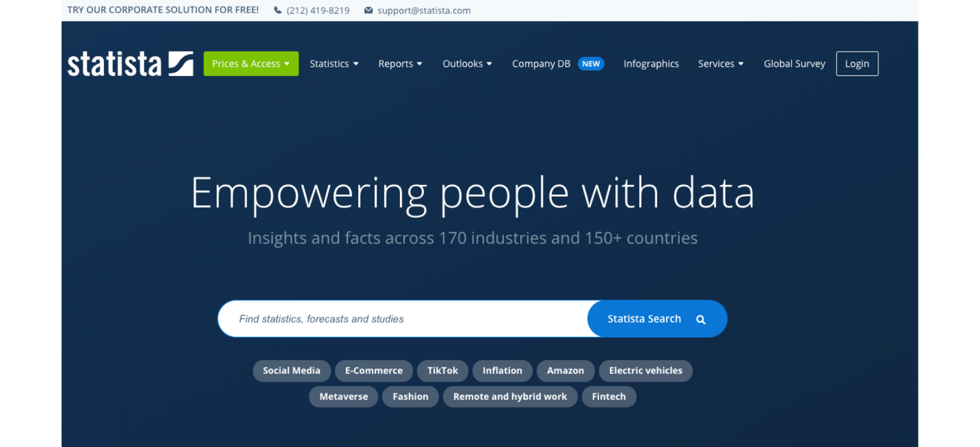Click the corporate solution free trial link

[163, 10]
